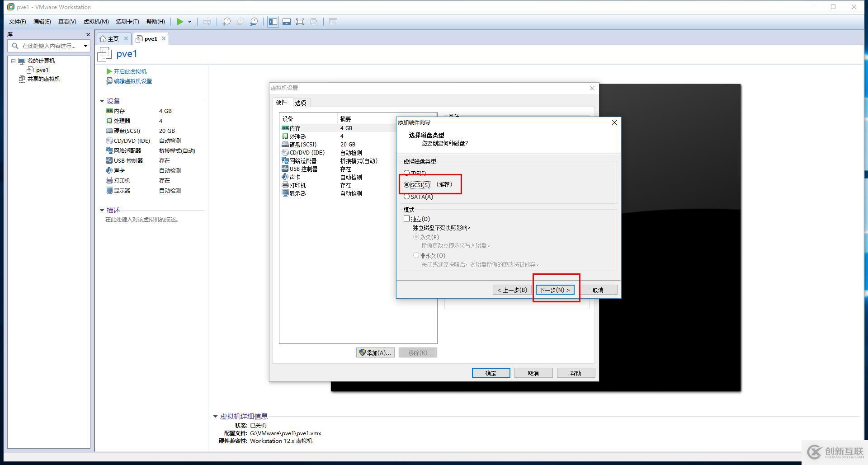Select the SATA(A) disk type option
Viewport: 868px width, 465px height.
coord(406,197)
